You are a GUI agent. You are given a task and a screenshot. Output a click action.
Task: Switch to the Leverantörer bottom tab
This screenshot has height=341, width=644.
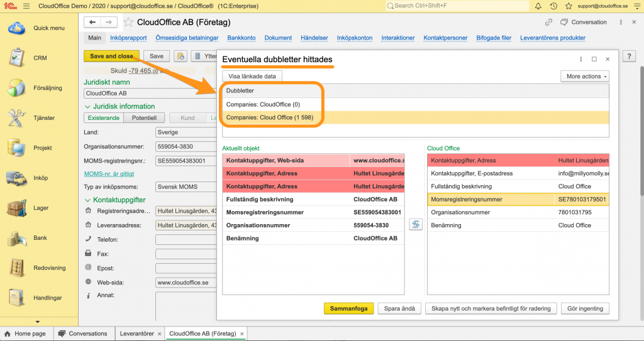coord(140,333)
